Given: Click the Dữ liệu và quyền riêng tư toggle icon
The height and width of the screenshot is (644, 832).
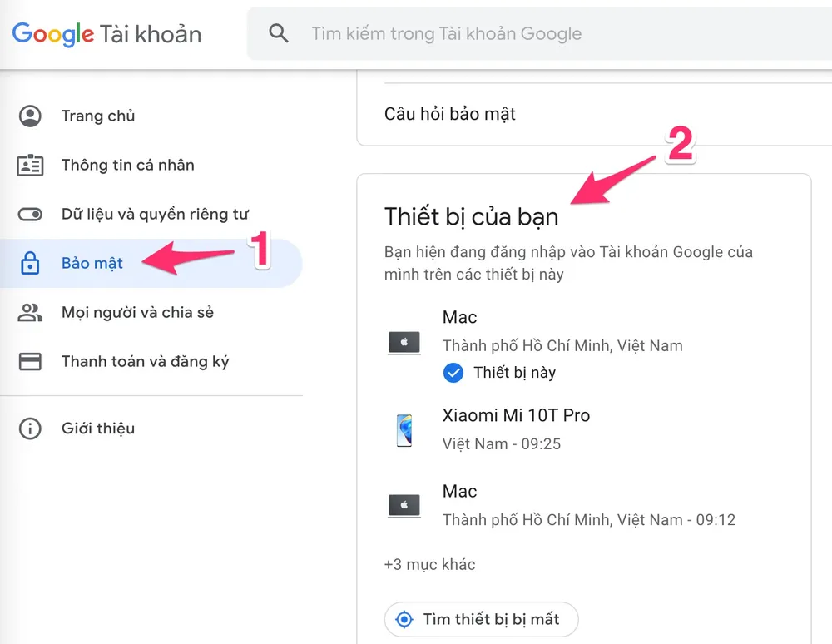Looking at the screenshot, I should click(x=30, y=215).
